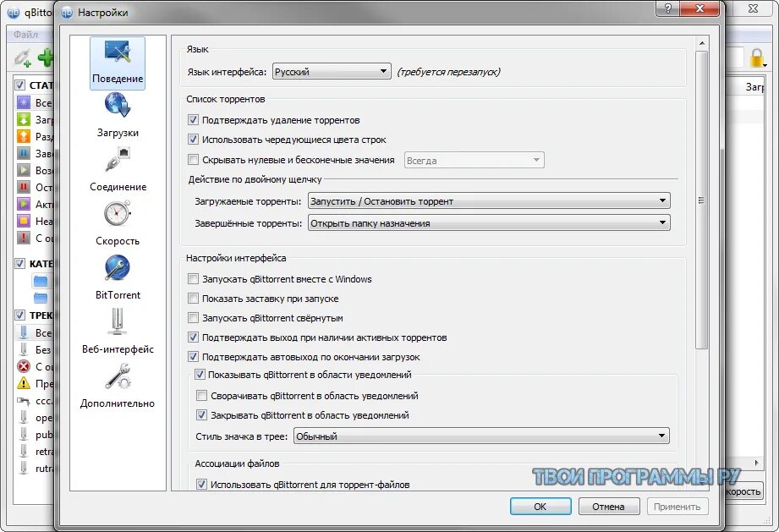Select the gray resumed status filter in main window

click(x=24, y=170)
